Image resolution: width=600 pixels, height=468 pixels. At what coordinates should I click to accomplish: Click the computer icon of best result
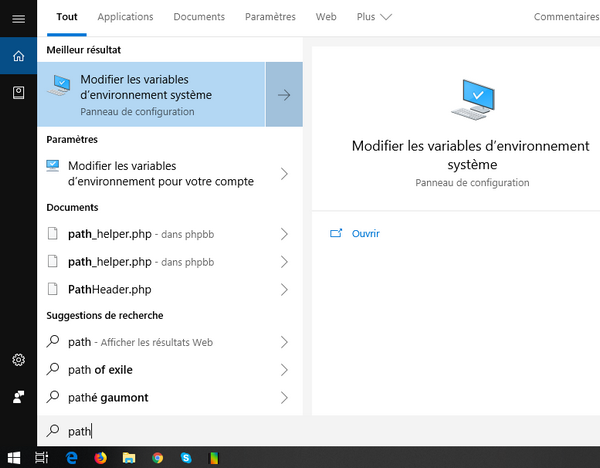pyautogui.click(x=59, y=85)
